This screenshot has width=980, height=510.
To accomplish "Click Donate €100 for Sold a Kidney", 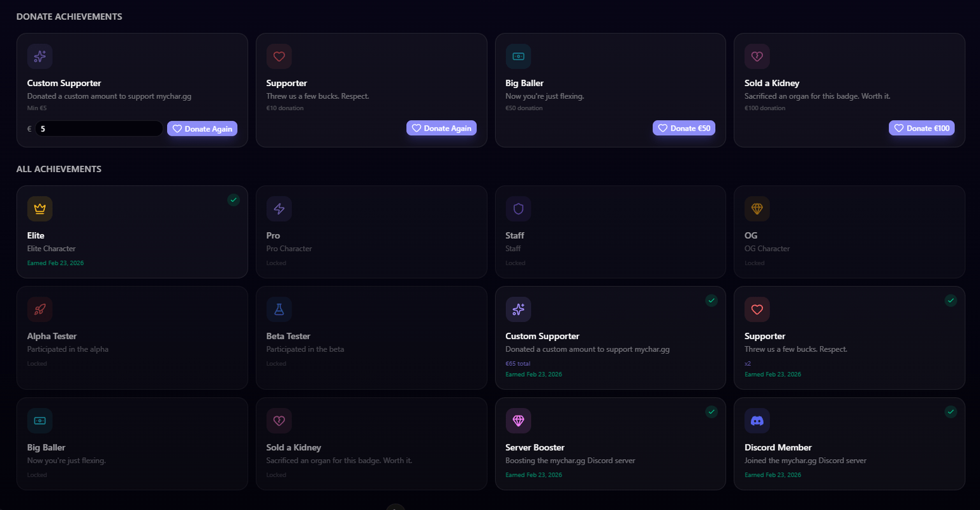I will 921,127.
